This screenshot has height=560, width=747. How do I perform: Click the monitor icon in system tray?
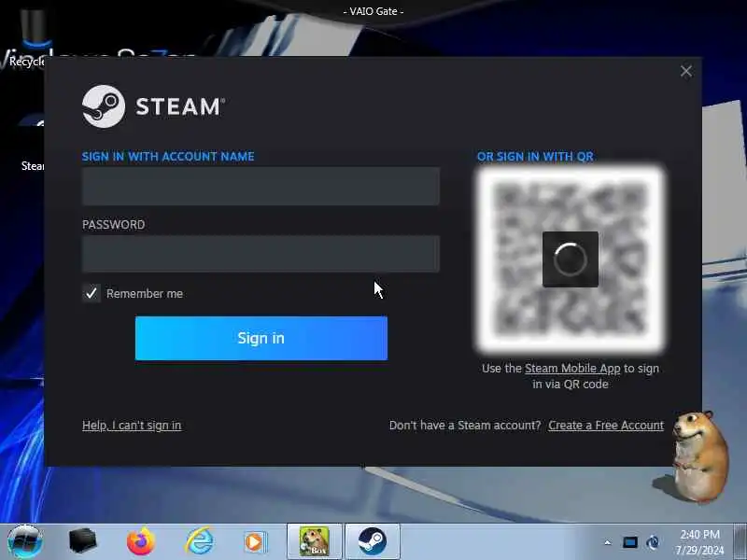(x=629, y=542)
